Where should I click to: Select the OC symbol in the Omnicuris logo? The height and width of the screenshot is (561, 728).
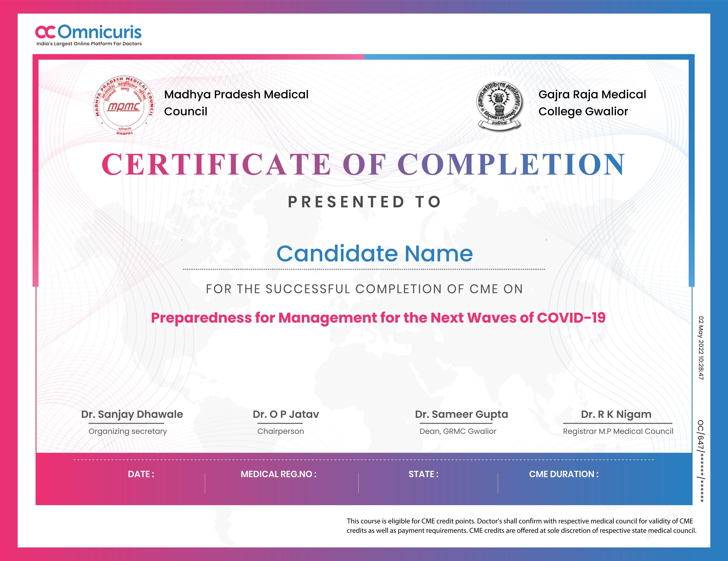(x=46, y=32)
